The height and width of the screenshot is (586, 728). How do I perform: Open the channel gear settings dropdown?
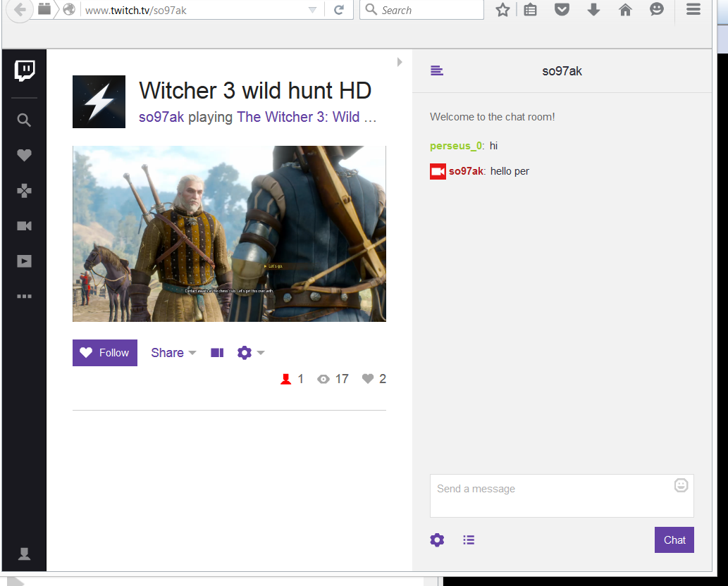point(251,353)
